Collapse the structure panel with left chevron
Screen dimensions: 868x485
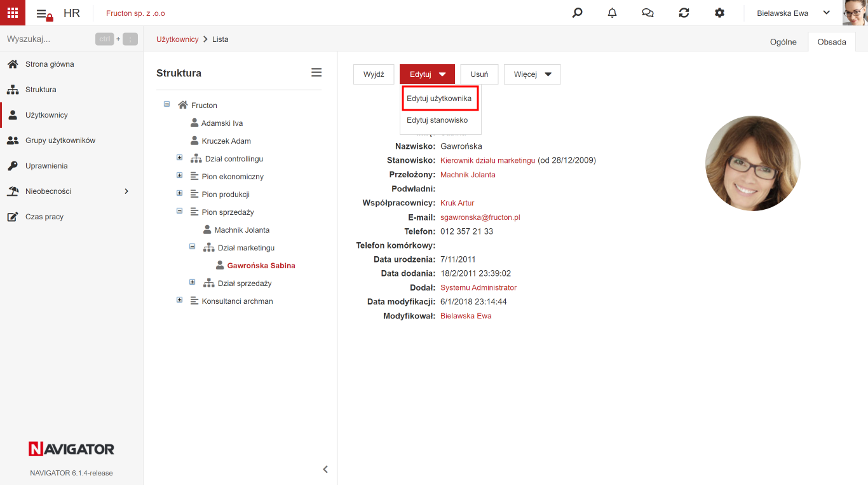point(325,469)
